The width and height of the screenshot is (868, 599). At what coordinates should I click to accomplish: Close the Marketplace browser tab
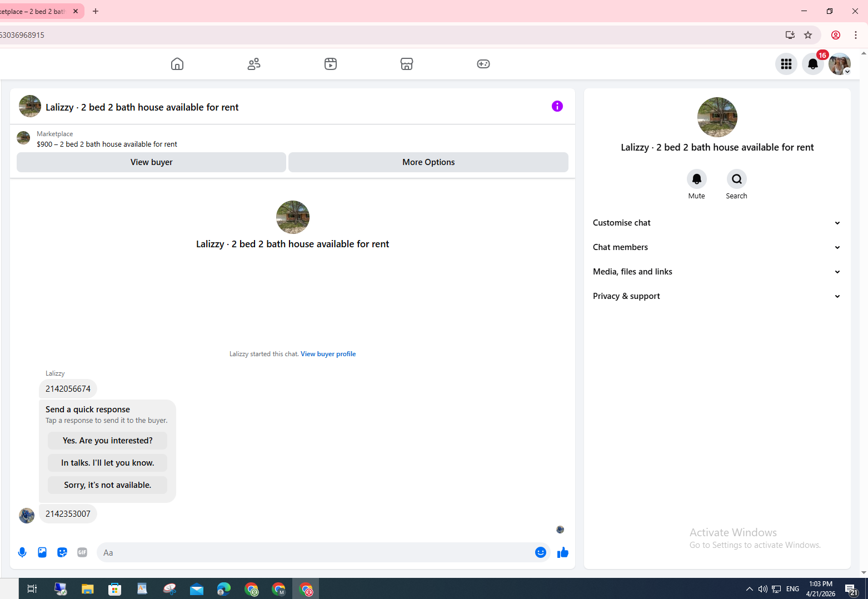[x=76, y=11]
